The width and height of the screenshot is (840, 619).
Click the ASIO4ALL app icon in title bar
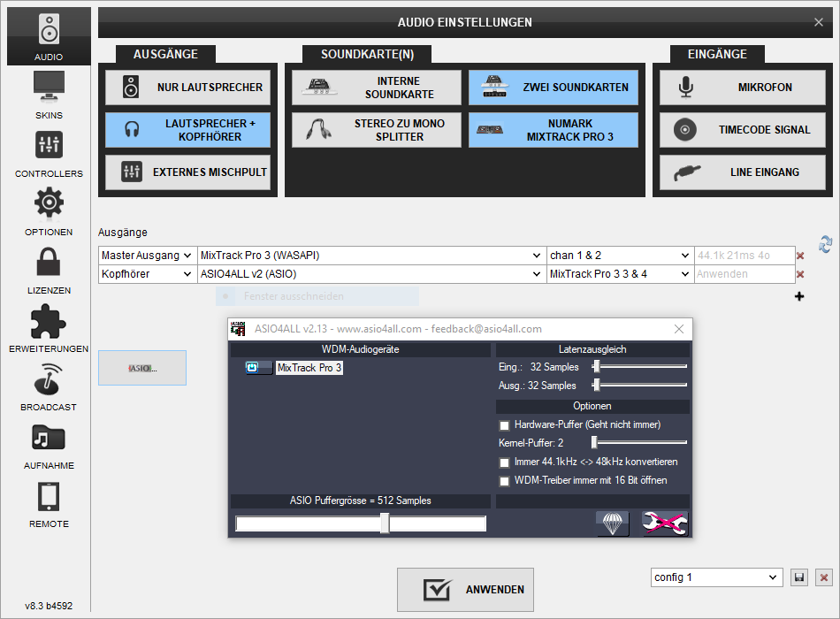[x=238, y=329]
